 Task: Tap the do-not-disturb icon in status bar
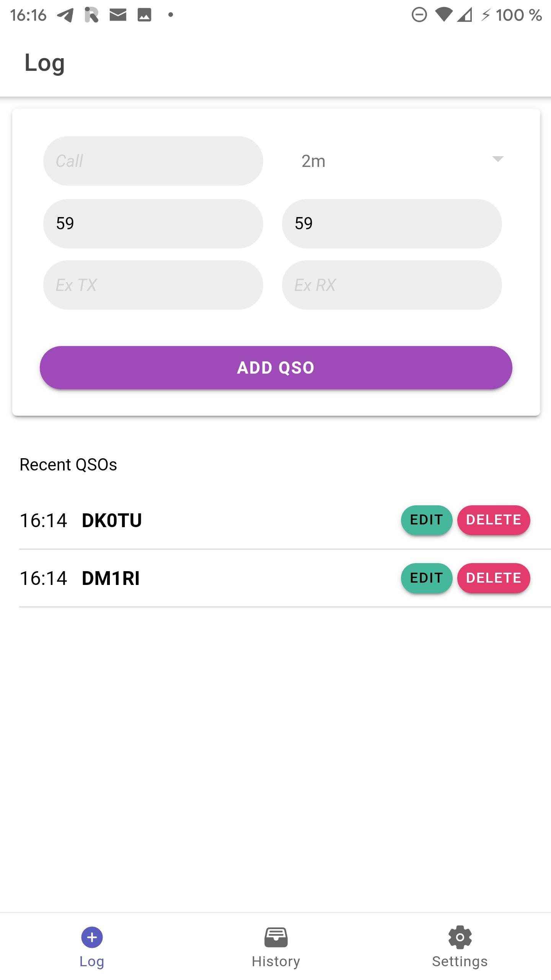[419, 15]
